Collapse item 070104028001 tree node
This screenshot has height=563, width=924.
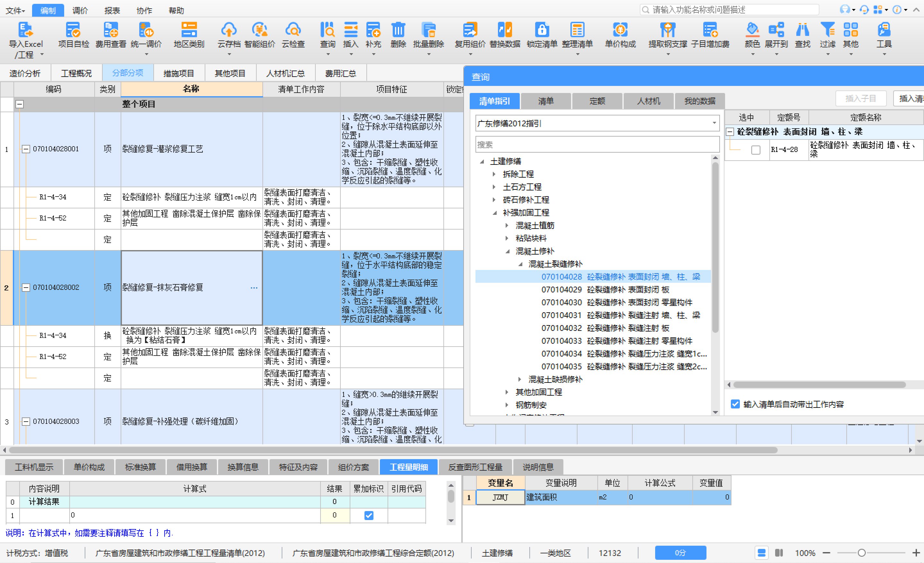(25, 149)
